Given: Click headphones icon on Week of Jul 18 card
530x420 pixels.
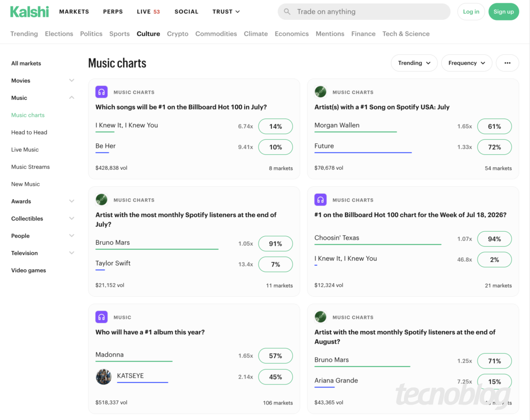Looking at the screenshot, I should 320,200.
